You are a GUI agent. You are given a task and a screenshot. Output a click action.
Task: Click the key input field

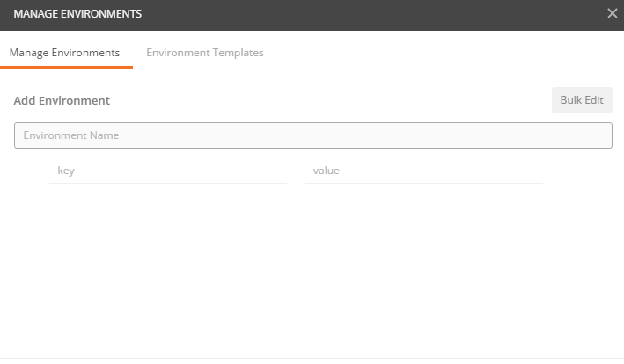tap(168, 171)
